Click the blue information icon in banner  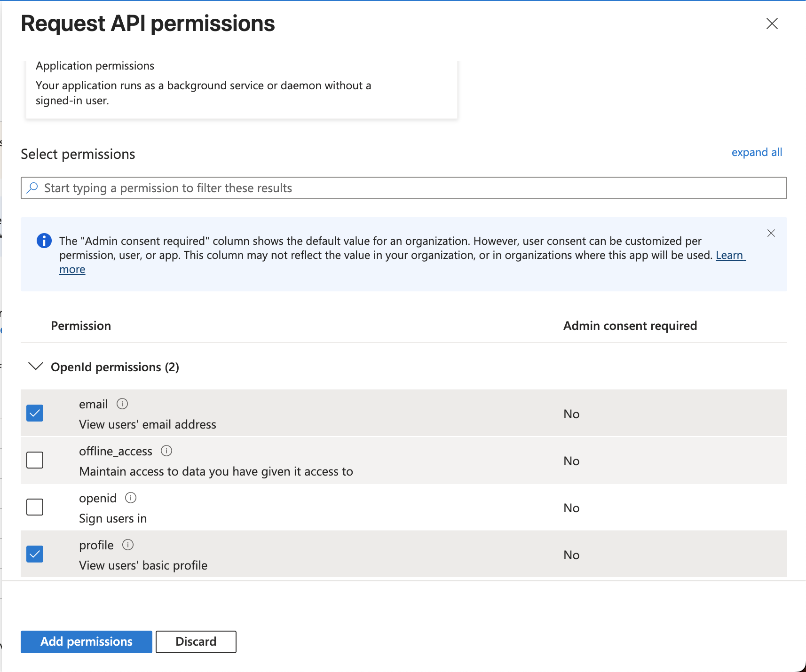pos(44,241)
